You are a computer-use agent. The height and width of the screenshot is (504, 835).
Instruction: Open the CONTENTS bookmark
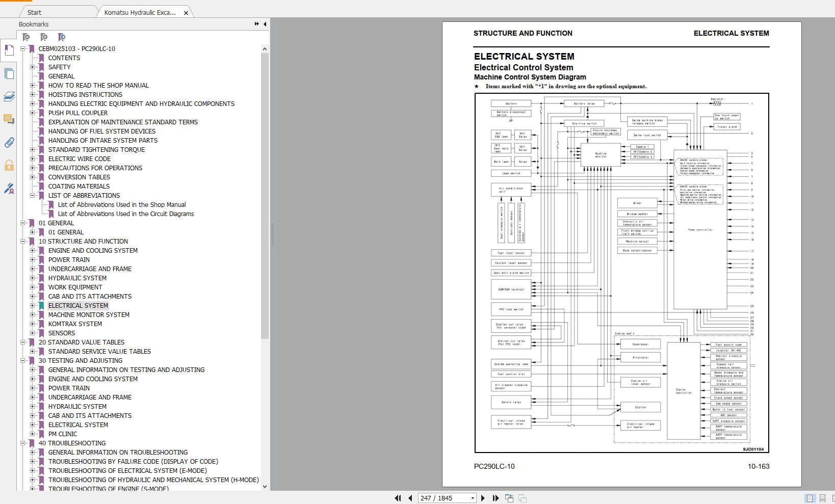point(64,58)
